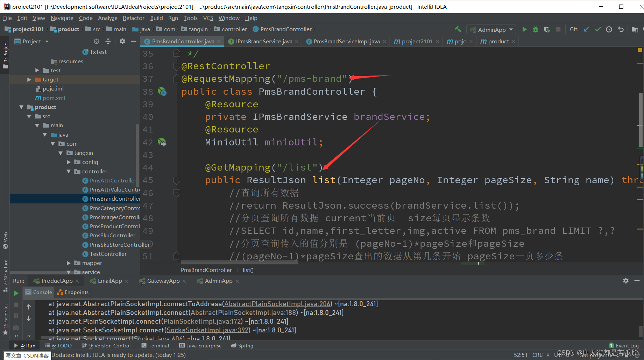Click the down arrow in console toolbar

29,318
